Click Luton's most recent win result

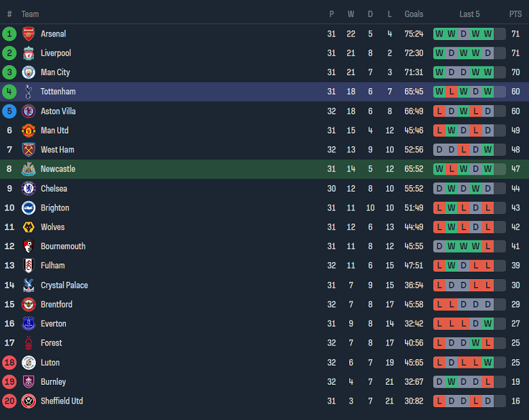488,362
